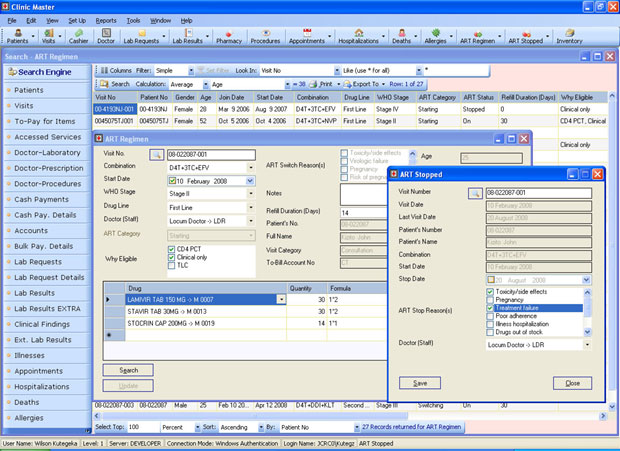Select STAVIR TAB 30MG drug row
The image size is (620, 451).
[x=206, y=311]
